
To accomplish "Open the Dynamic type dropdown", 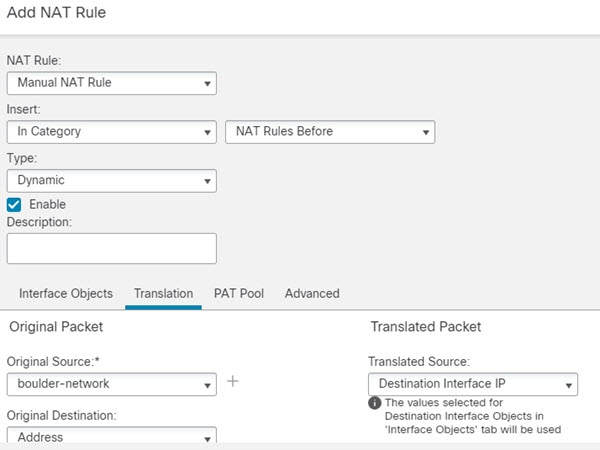I will (112, 181).
